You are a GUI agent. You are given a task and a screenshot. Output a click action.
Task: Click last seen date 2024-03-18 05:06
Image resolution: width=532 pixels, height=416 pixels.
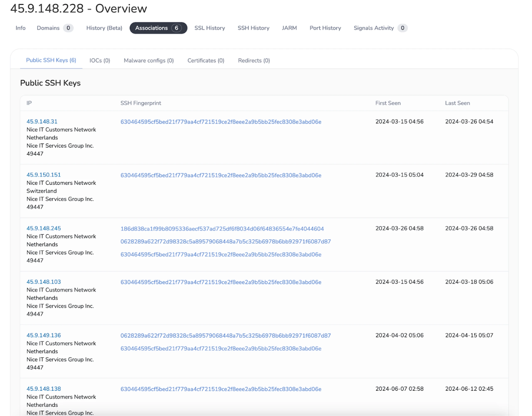(469, 282)
